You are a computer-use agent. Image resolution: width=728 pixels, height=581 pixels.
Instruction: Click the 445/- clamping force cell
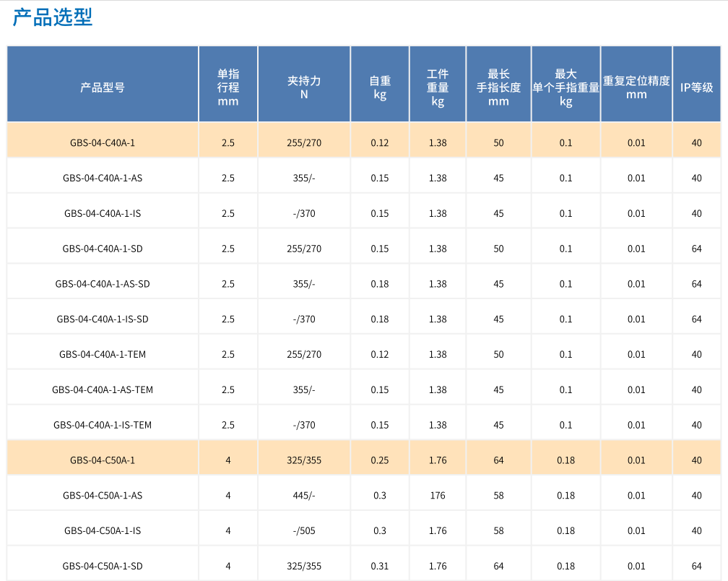click(304, 496)
